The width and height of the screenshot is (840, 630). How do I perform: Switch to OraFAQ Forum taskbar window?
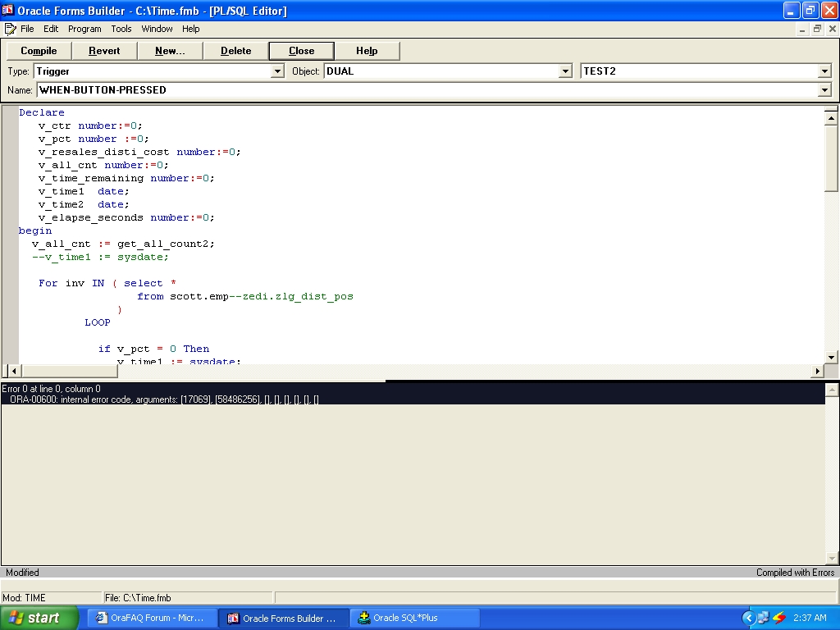pyautogui.click(x=152, y=619)
